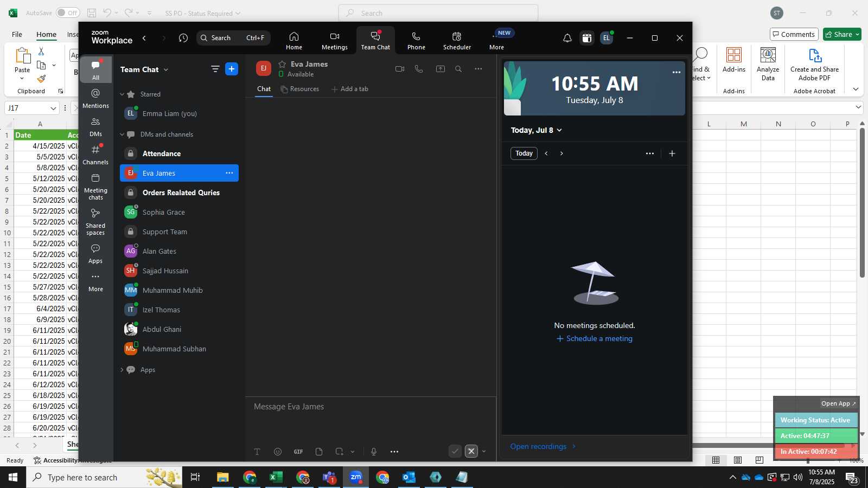Viewport: 868px width, 488px height.
Task: Collapse DMs and channels section
Action: pyautogui.click(x=122, y=134)
